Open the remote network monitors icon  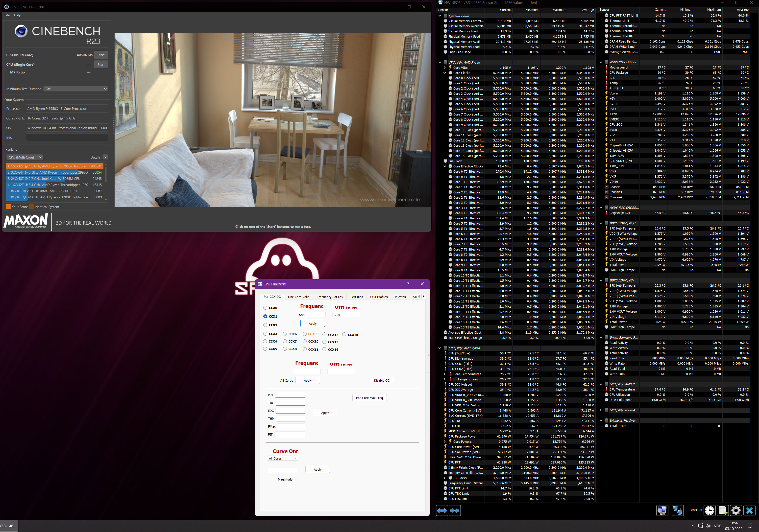pyautogui.click(x=677, y=510)
